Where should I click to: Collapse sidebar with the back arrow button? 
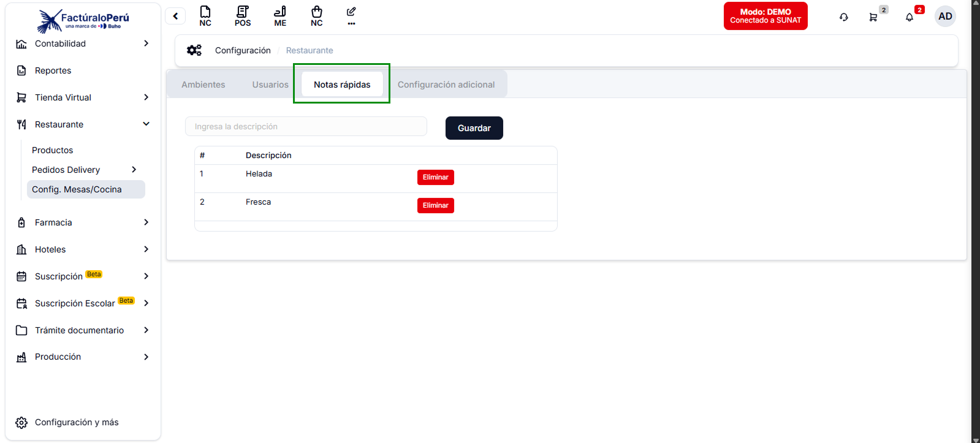tap(175, 17)
